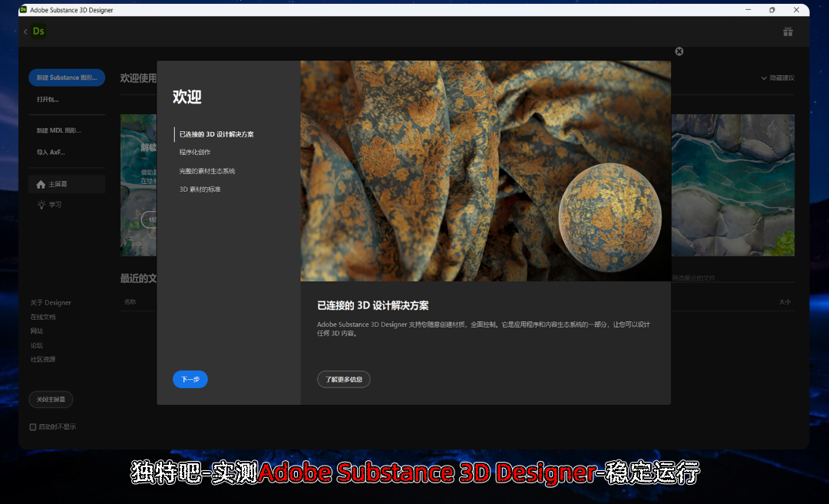The image size is (829, 504).
Task: Open the 完整的素材生态系统 welcome tab
Action: 207,171
